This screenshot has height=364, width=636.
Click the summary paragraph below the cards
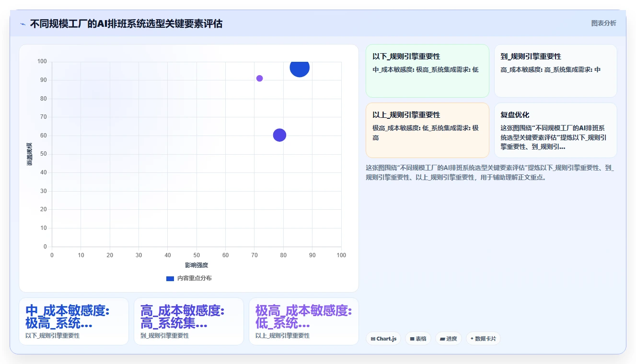pyautogui.click(x=490, y=172)
